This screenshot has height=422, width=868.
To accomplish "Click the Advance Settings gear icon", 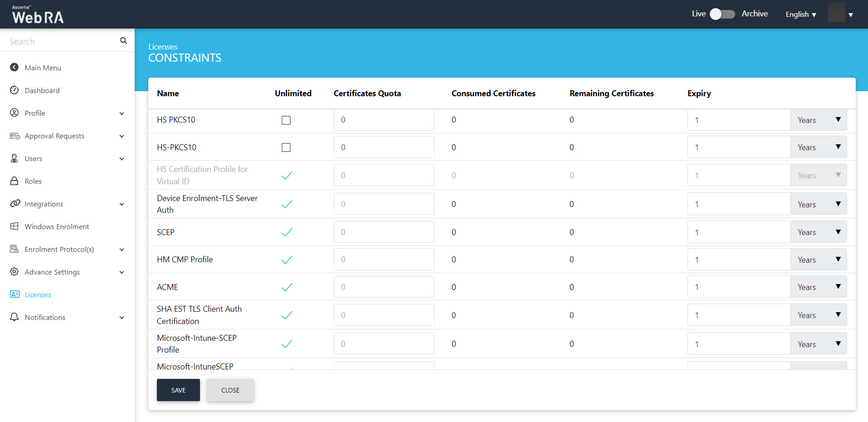I will (15, 272).
